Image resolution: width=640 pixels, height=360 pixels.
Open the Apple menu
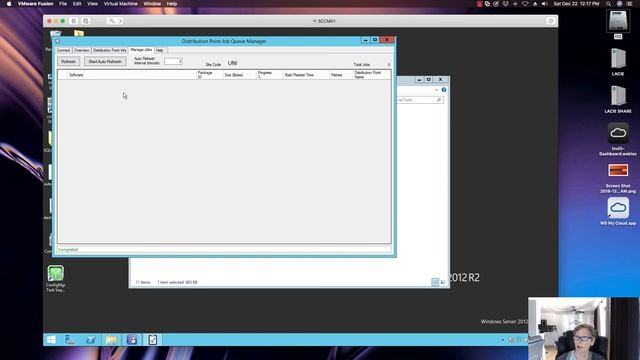tap(9, 4)
